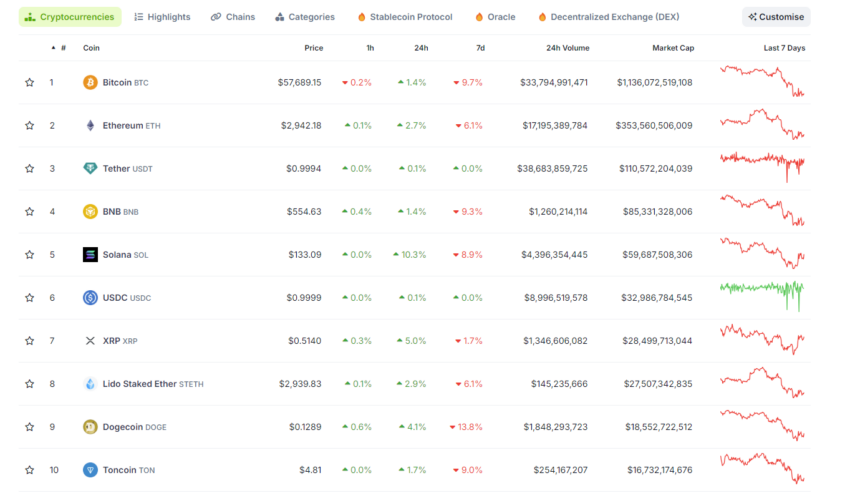Click the Ethereum diamond logo
The height and width of the screenshot is (493, 850).
90,125
